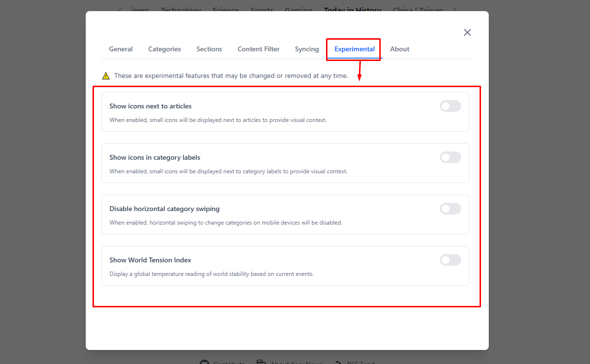Close the settings dialog with the X

467,32
